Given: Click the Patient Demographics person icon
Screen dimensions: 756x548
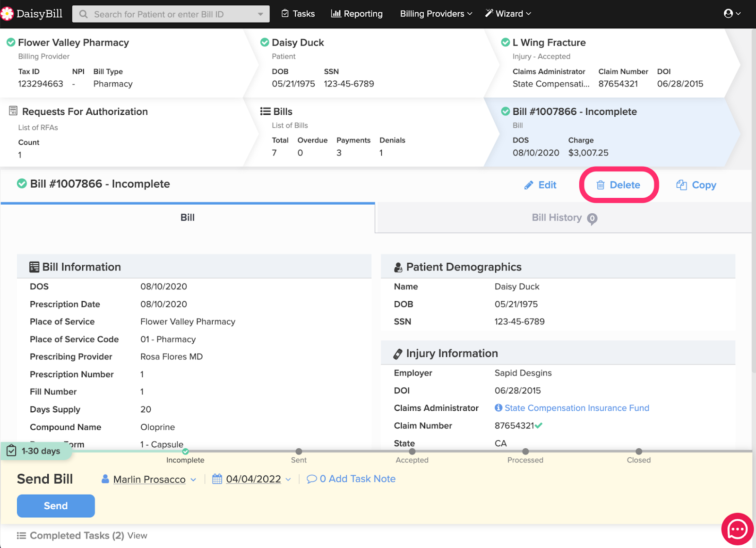Looking at the screenshot, I should [398, 268].
